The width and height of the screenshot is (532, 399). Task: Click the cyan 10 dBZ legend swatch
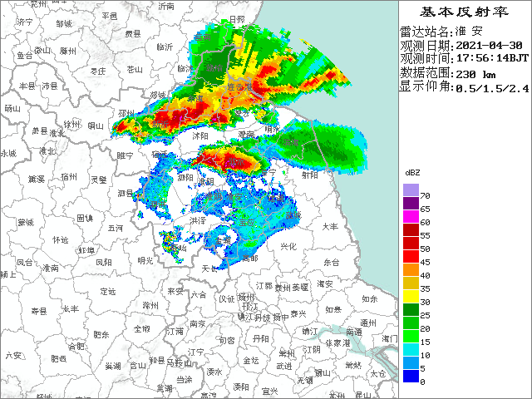click(411, 350)
